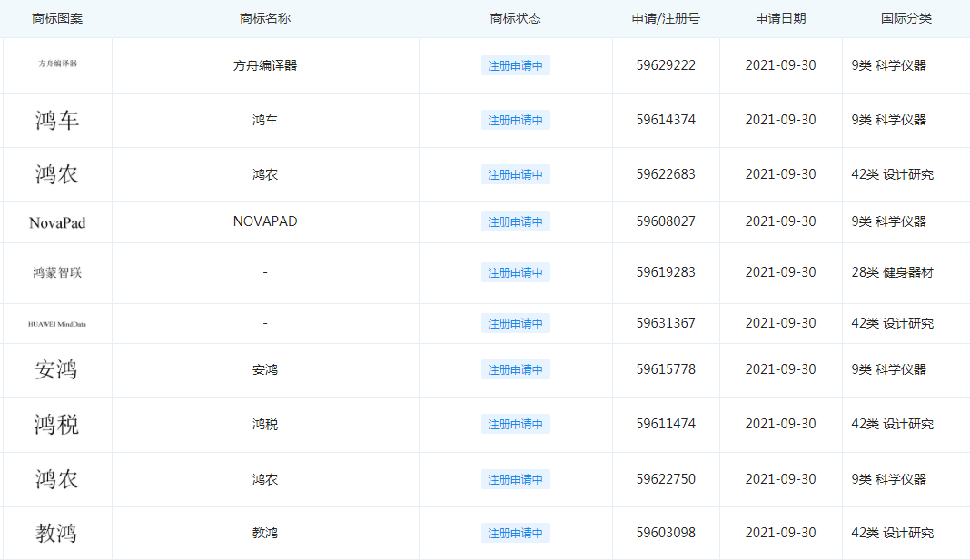Click the 方舟编译器 trademark image thumbnail
The height and width of the screenshot is (560, 970).
[x=57, y=63]
